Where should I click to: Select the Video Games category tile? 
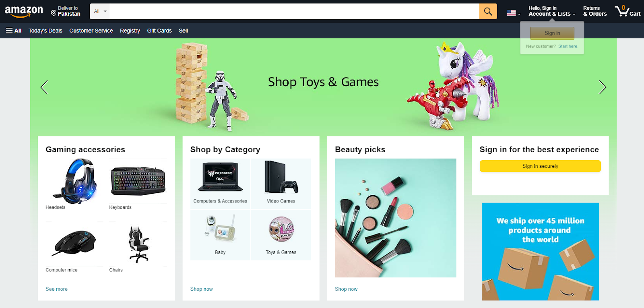(x=281, y=184)
